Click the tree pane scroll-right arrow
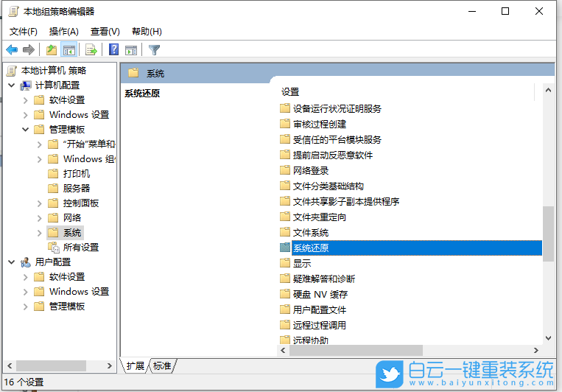 pos(109,365)
